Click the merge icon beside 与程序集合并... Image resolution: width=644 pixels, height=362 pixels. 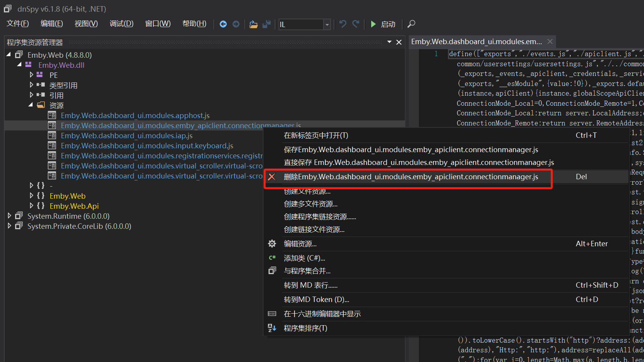point(272,271)
